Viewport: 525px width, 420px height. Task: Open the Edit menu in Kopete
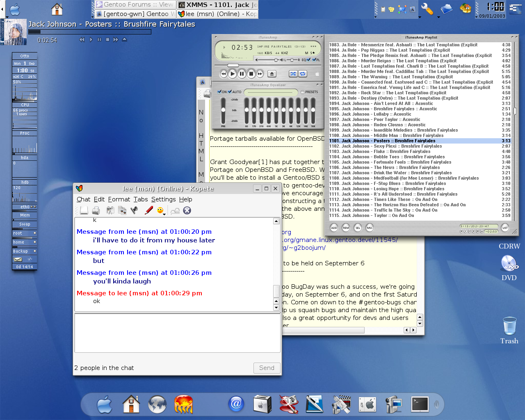tap(99, 199)
